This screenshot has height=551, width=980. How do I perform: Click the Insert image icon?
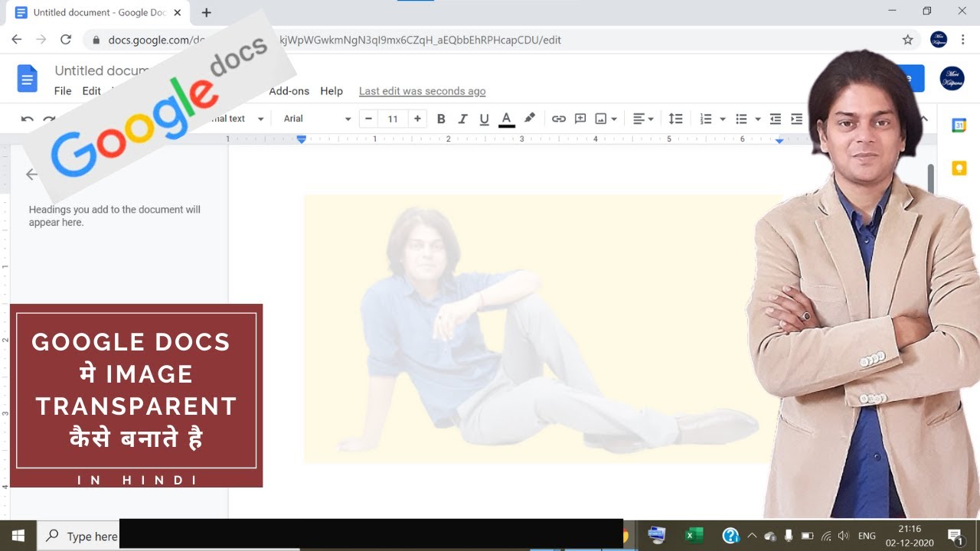pos(601,119)
